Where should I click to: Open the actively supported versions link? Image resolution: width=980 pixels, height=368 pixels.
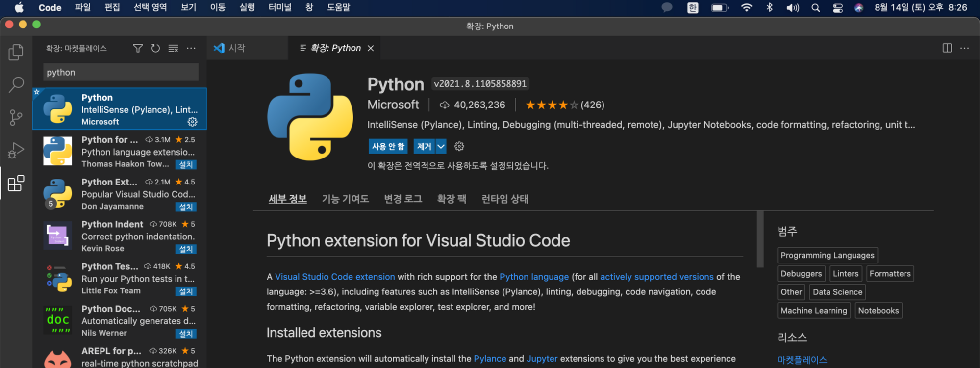(x=657, y=277)
